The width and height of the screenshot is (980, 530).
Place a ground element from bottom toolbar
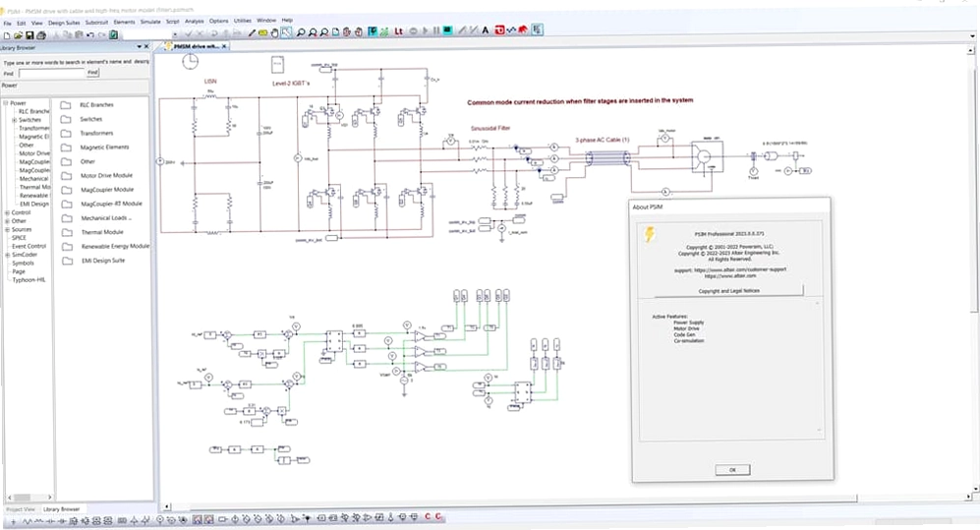13,520
